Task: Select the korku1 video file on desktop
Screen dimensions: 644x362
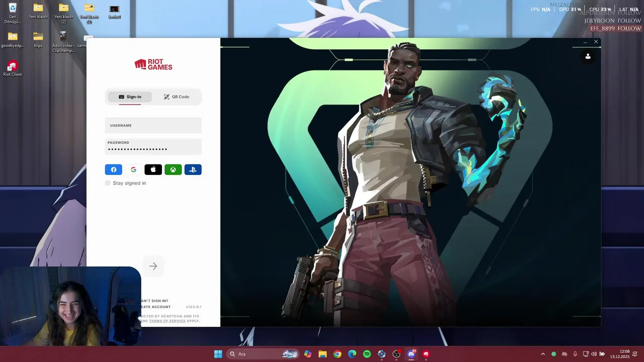Action: [x=114, y=12]
